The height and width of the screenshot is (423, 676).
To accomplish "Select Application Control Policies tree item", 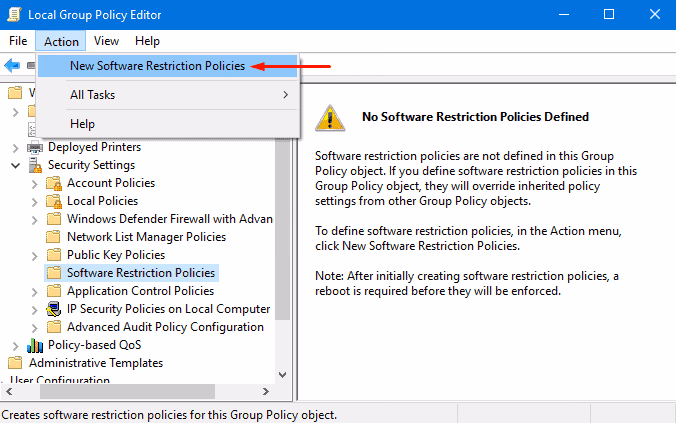I will coord(140,291).
